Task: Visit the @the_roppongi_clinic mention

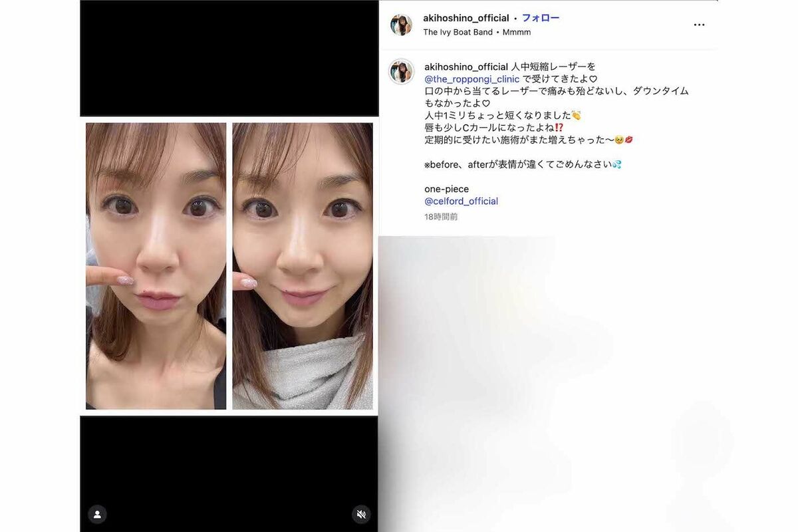Action: [472, 79]
